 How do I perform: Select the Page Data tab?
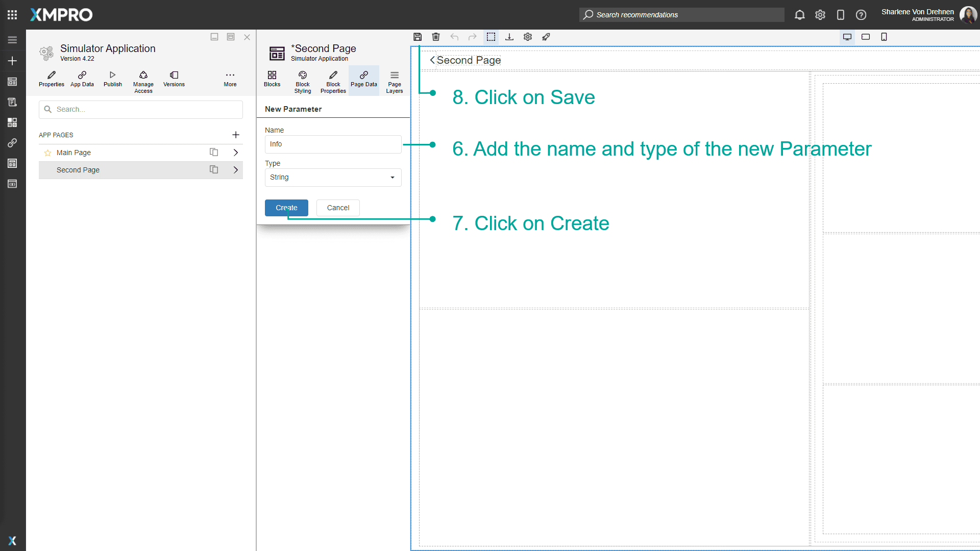[x=363, y=81]
